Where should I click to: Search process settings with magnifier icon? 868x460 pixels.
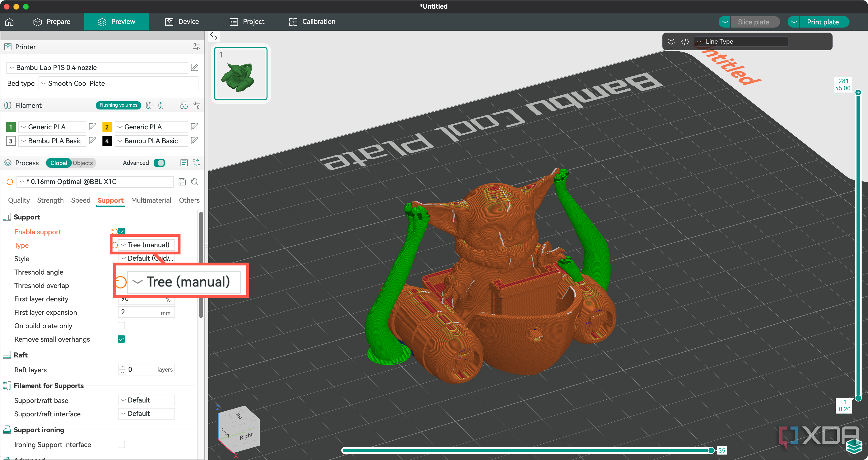[x=195, y=182]
